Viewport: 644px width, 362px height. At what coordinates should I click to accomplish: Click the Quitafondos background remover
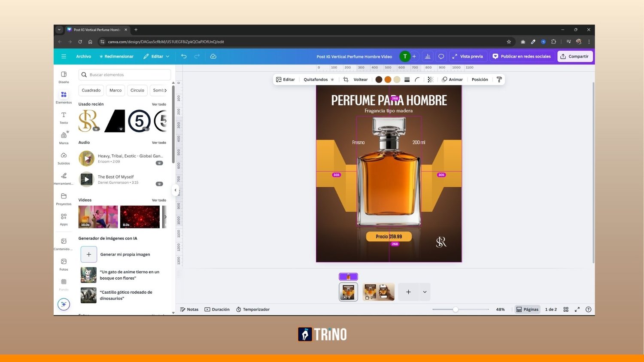click(319, 79)
